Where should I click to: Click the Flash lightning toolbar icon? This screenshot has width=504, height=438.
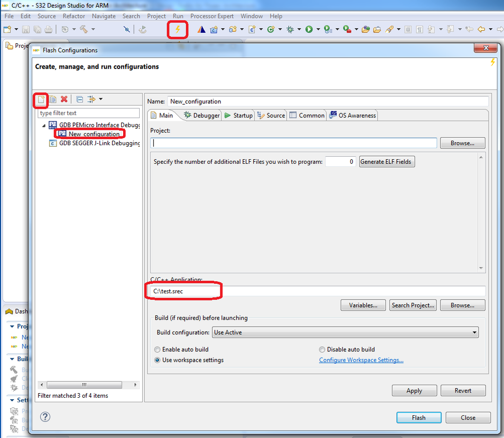(x=178, y=30)
